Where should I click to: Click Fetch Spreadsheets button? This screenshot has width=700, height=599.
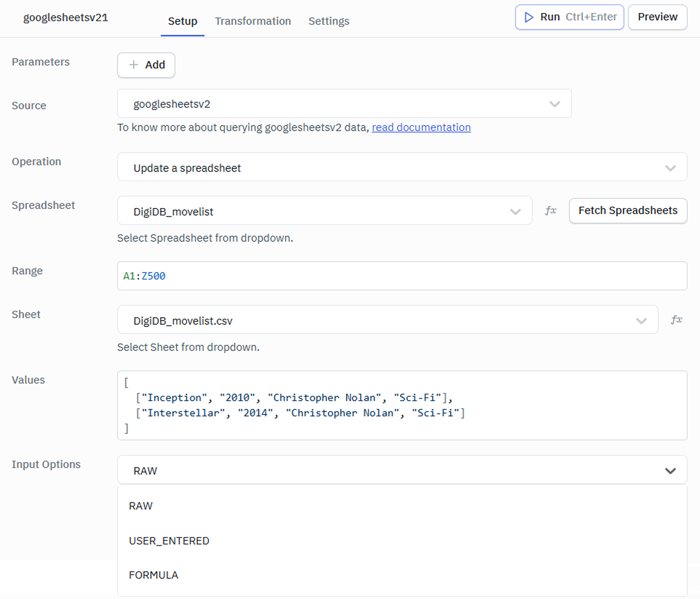(628, 211)
